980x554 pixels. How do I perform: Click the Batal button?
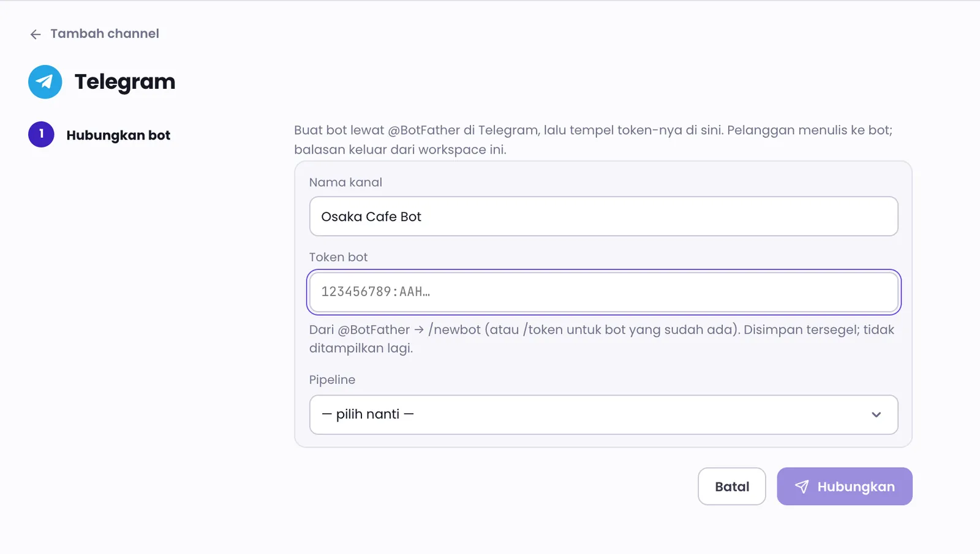[x=731, y=487]
